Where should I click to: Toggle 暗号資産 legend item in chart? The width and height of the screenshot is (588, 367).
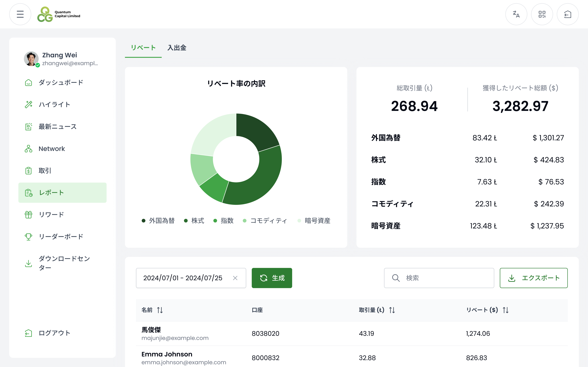[x=314, y=221]
